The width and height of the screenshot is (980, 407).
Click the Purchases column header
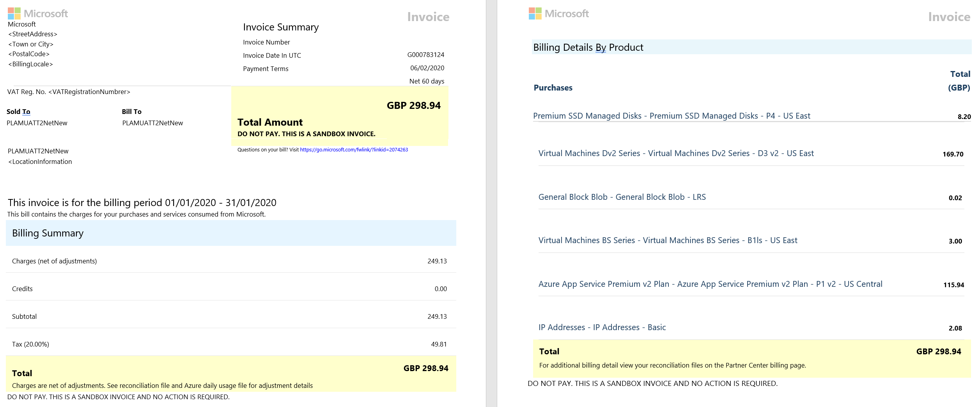553,88
